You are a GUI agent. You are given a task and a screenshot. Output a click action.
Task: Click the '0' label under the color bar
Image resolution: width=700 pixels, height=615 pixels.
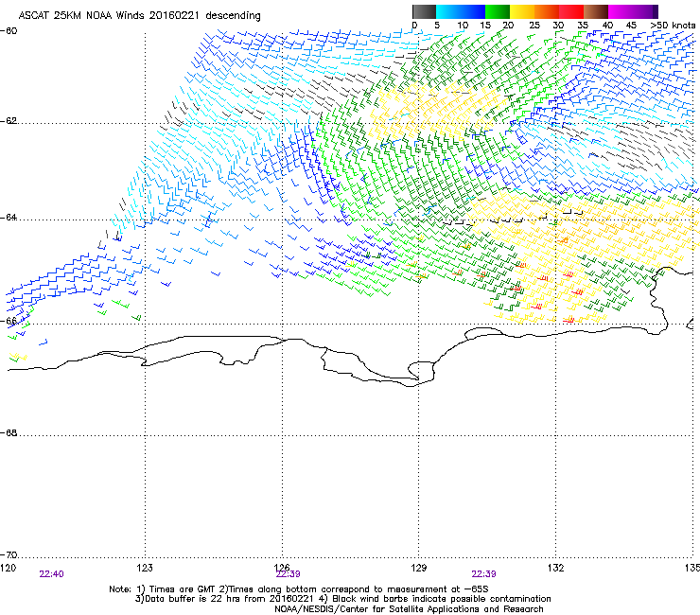pyautogui.click(x=414, y=26)
